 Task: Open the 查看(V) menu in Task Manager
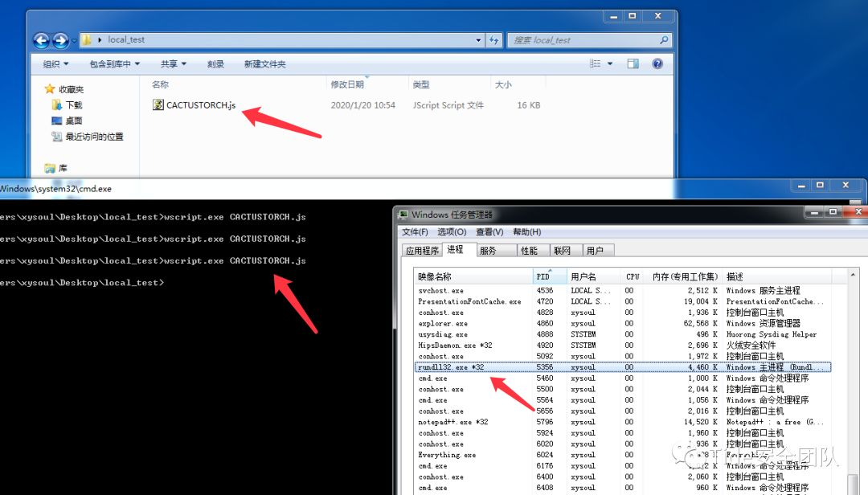coord(489,231)
